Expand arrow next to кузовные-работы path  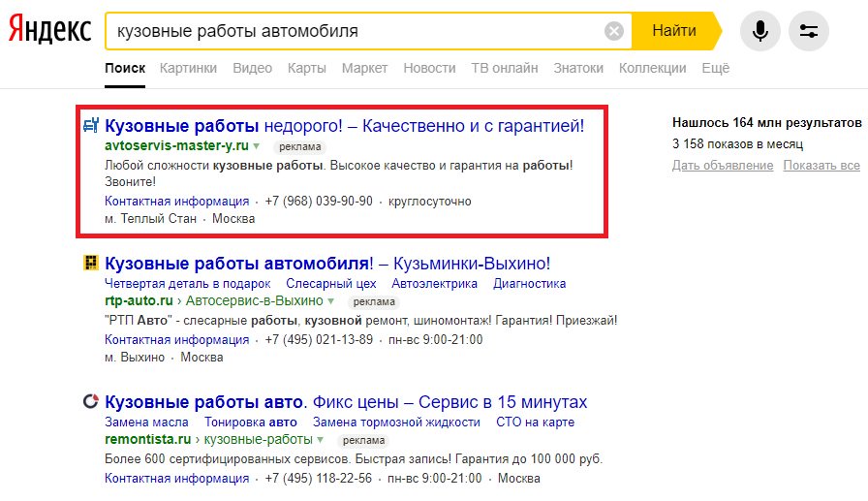320,440
